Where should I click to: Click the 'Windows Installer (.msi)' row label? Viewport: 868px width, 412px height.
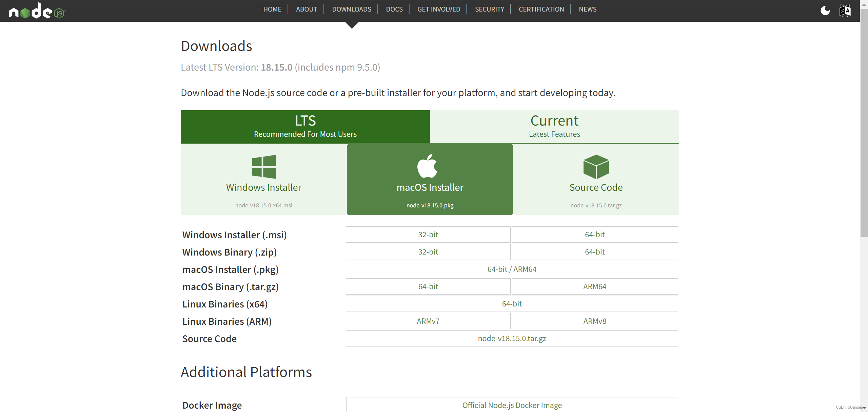(x=235, y=235)
